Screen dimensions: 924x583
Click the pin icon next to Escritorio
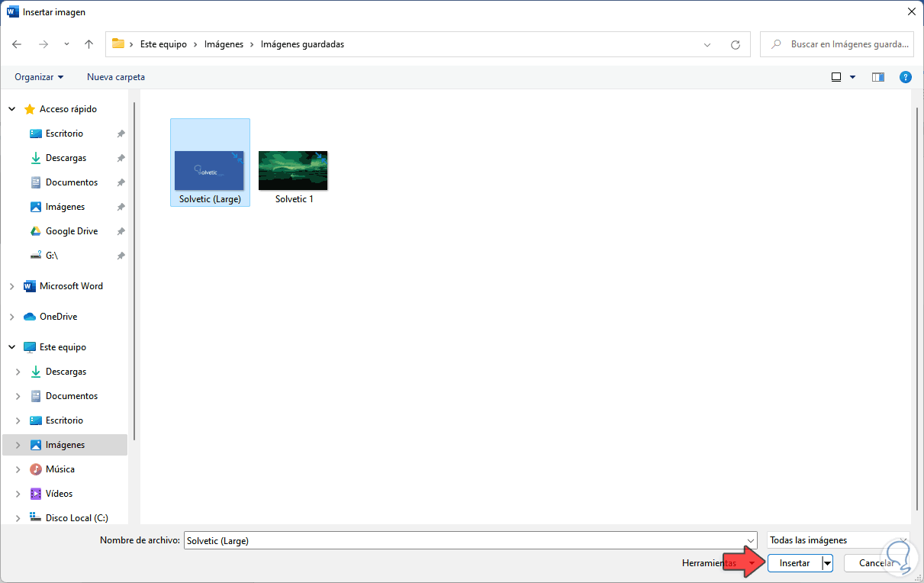click(x=121, y=134)
